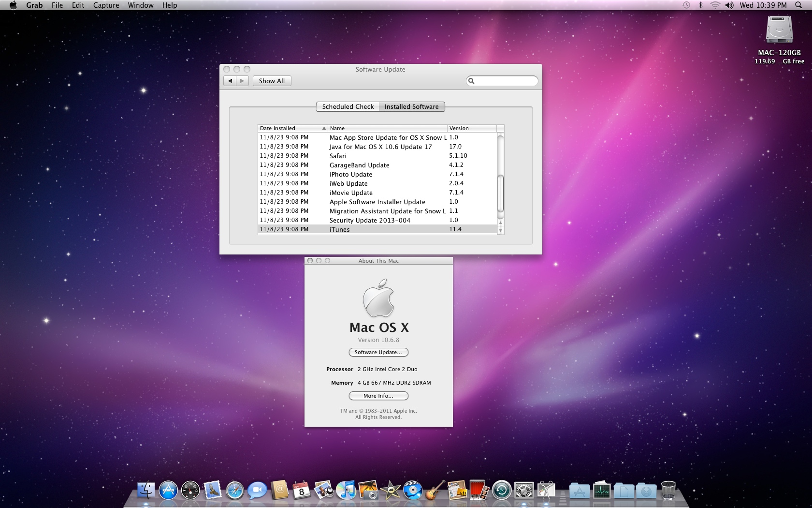812x508 pixels.
Task: Launch Photo Booth from the dock
Action: pos(479,490)
